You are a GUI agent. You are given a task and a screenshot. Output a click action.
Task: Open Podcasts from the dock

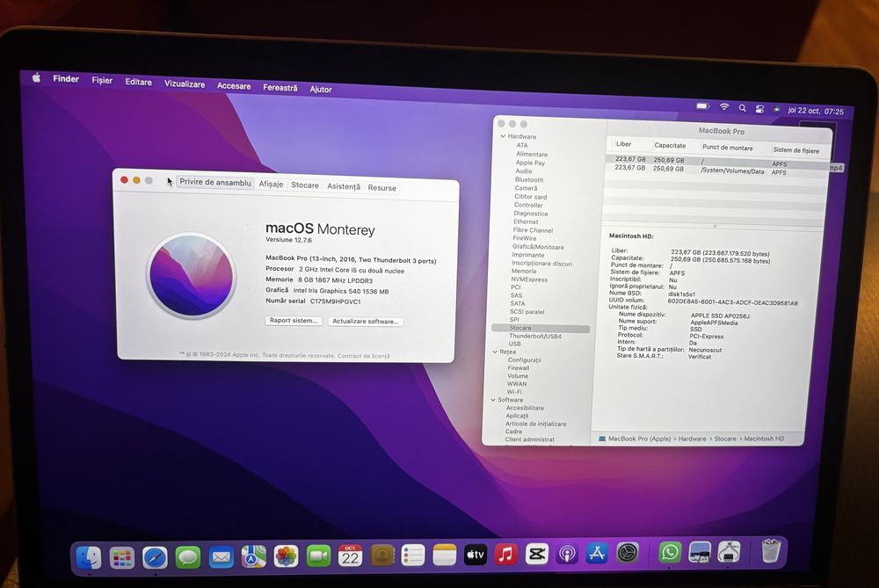point(567,554)
